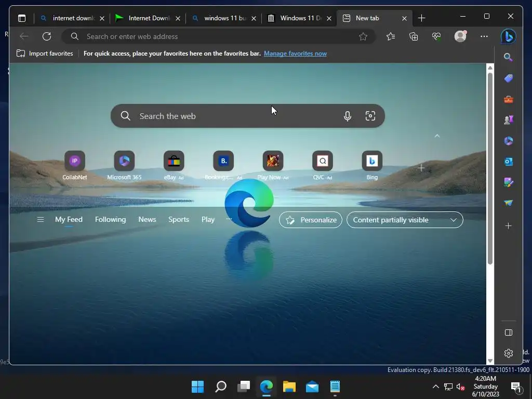Image resolution: width=532 pixels, height=399 pixels.
Task: Open the sidebar Microsoft 365 icon
Action: 508,141
